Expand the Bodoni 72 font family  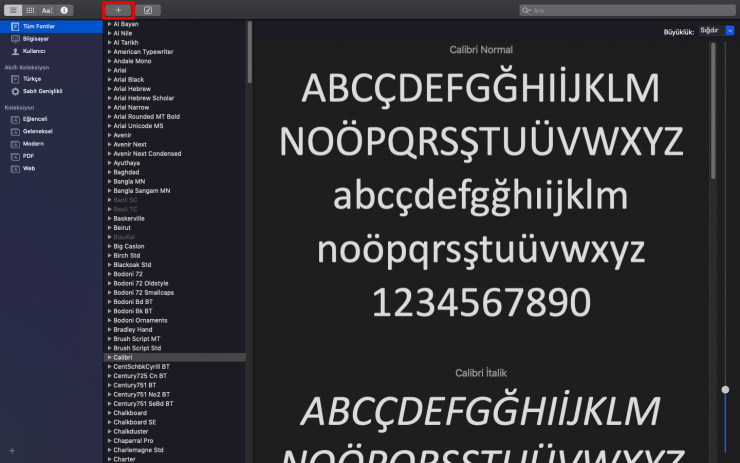pos(109,274)
